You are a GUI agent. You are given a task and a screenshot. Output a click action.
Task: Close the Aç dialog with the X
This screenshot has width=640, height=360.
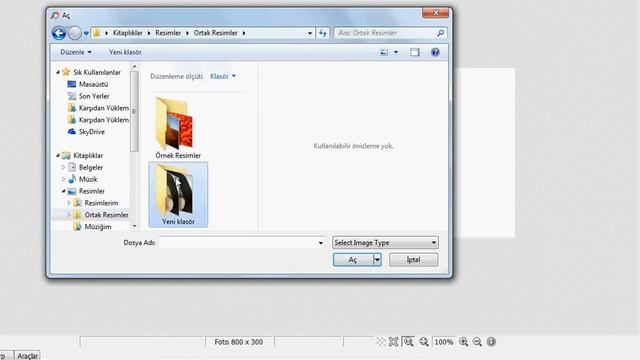coord(436,13)
